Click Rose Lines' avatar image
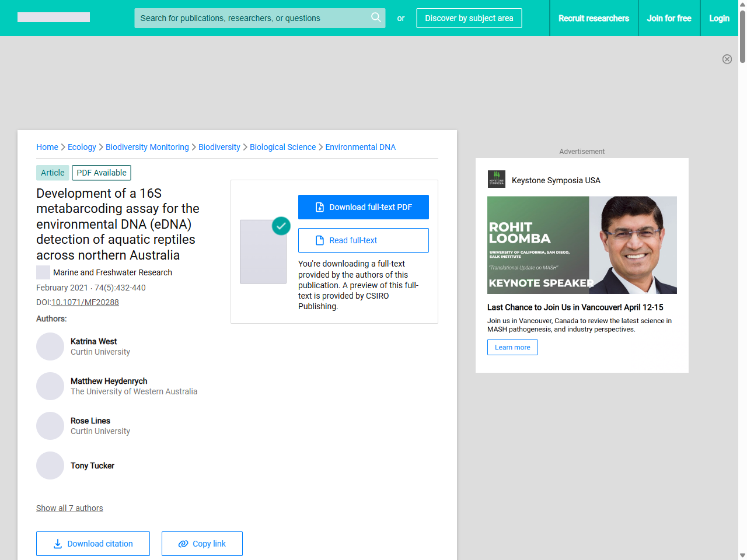 coord(50,426)
